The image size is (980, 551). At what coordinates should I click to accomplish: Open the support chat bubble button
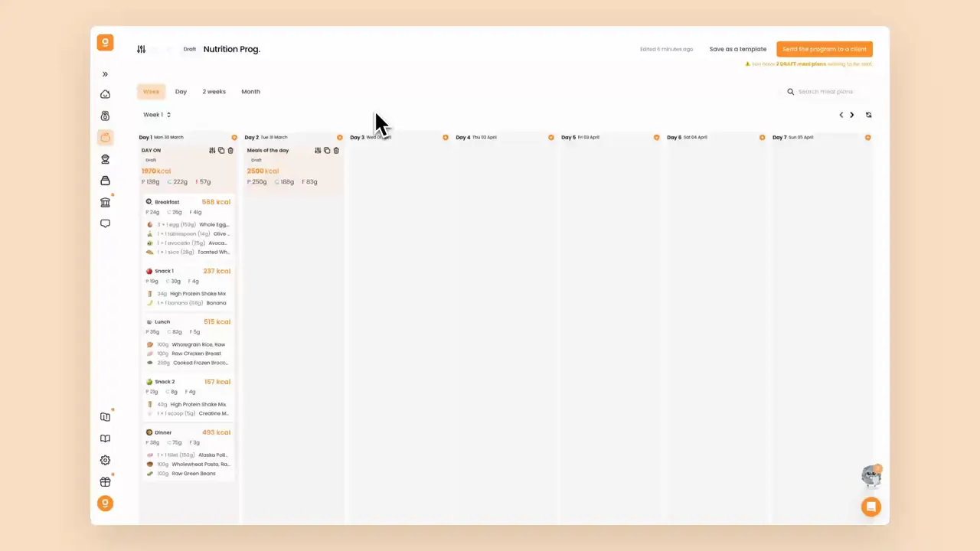[x=871, y=507]
